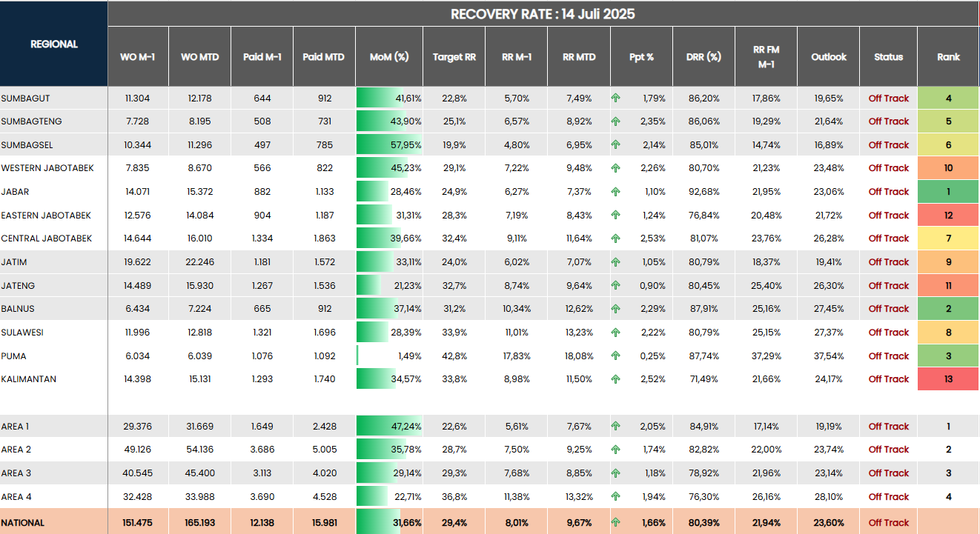Click the NATIONAL row green up arrow
Viewport: 980px width, 534px height.
(x=615, y=523)
